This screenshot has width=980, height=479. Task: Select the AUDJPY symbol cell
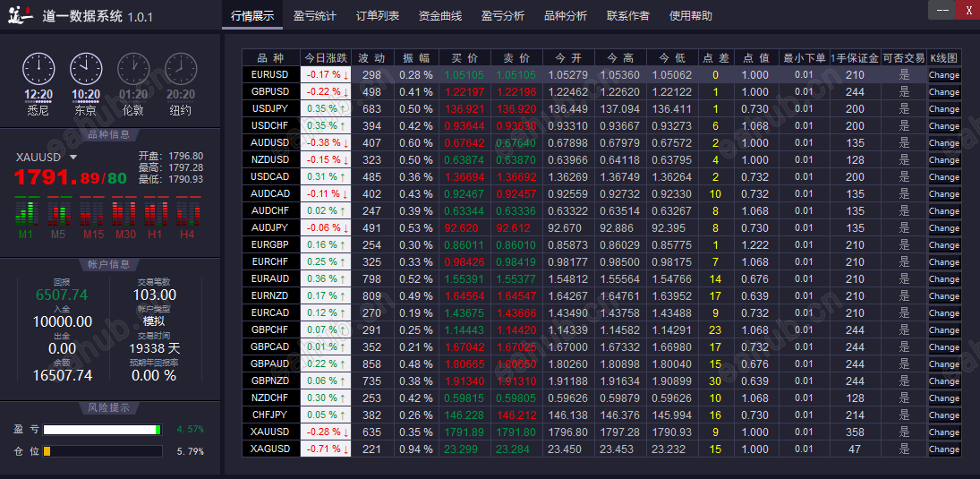click(x=270, y=227)
